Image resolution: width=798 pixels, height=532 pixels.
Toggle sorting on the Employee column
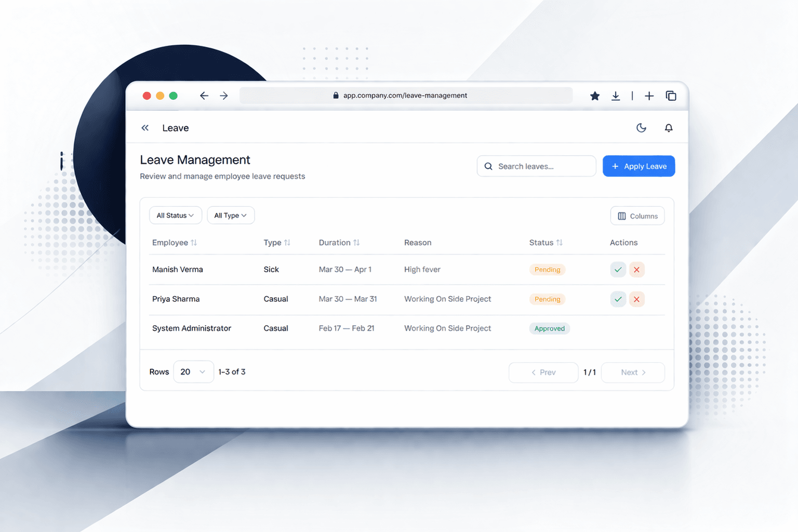(193, 243)
